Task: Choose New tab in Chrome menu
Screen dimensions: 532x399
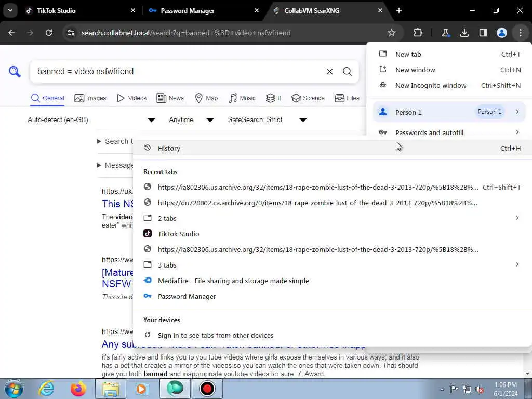Action: (x=449, y=54)
